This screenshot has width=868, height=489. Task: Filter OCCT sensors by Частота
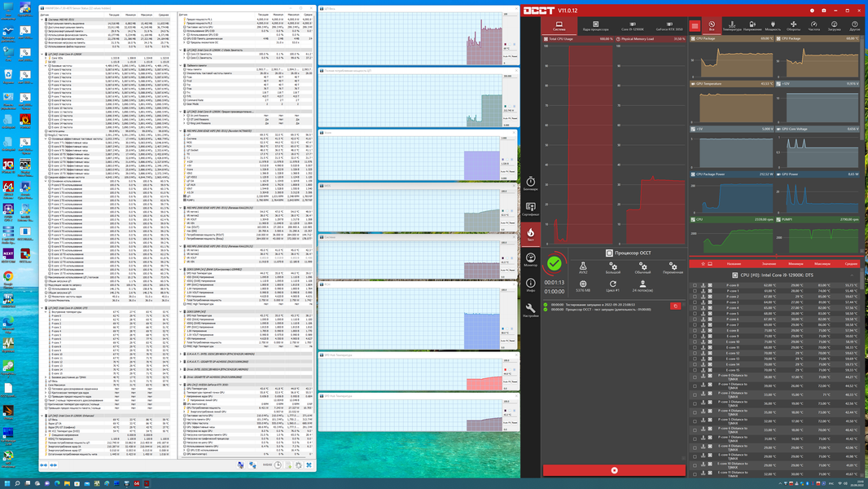coord(813,26)
